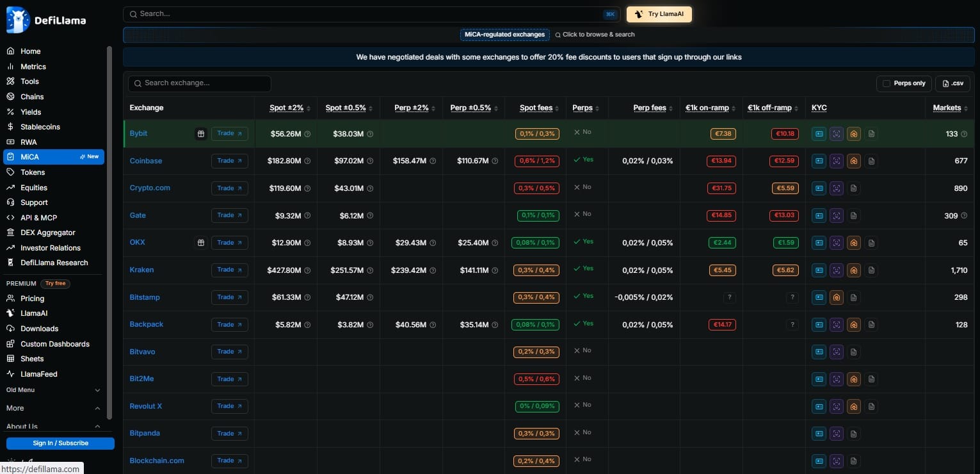Click the Crypto.com spot fees badge 0,3% / 0,5%
980x474 pixels.
pyautogui.click(x=536, y=188)
